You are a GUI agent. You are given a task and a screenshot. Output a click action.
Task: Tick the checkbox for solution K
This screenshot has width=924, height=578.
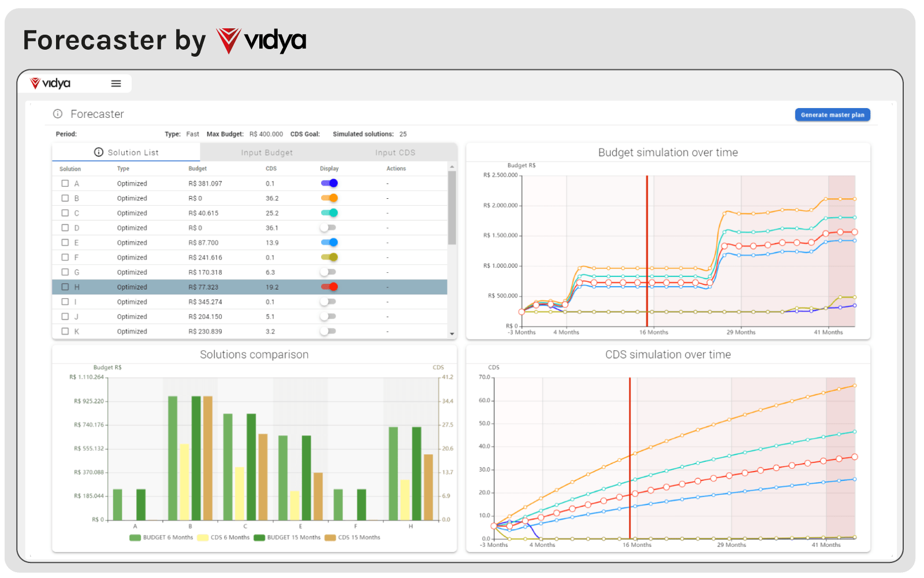(65, 331)
